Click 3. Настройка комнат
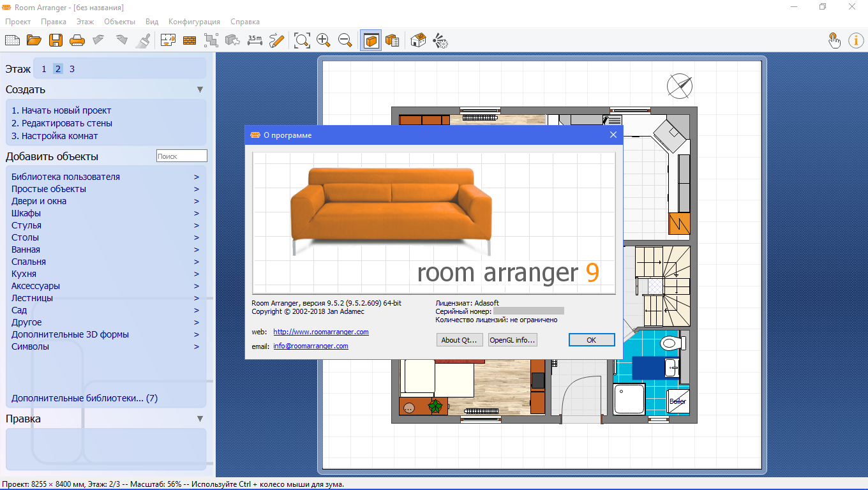The height and width of the screenshot is (490, 868). coord(55,136)
